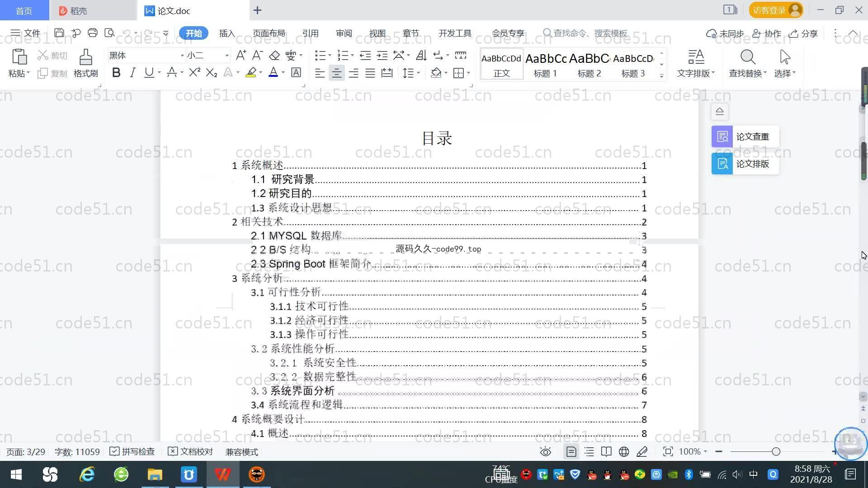Open the Windows Start menu
The width and height of the screenshot is (868, 488).
point(16,474)
